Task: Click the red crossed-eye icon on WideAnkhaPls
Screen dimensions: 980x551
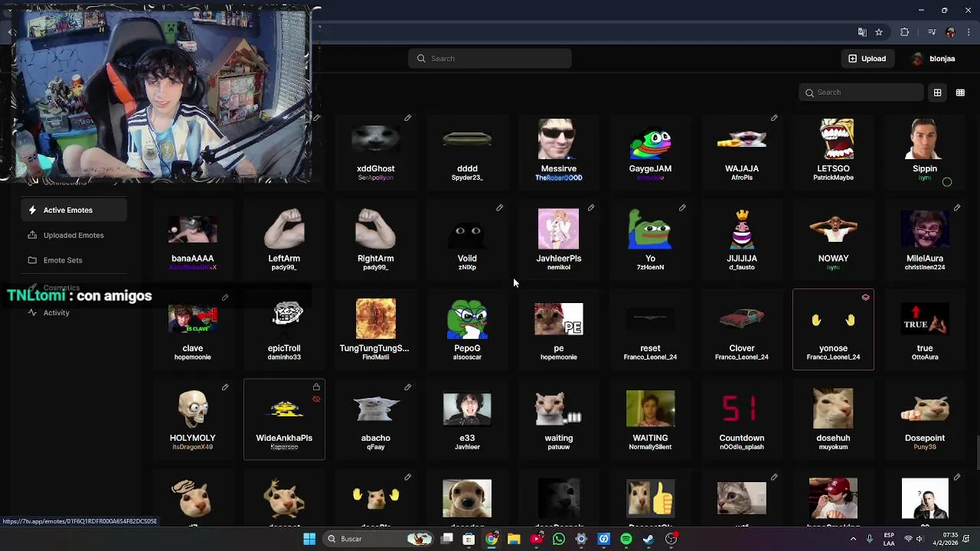Action: pos(316,399)
